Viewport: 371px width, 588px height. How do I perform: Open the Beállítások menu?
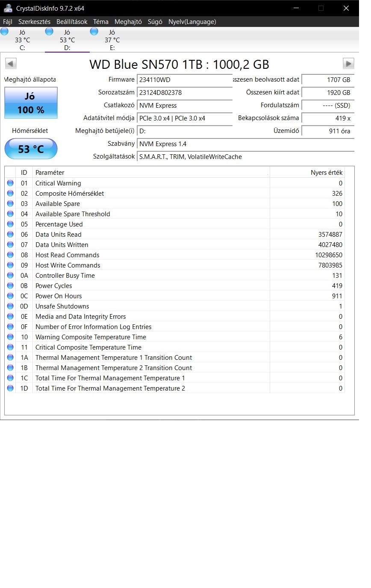[x=72, y=21]
